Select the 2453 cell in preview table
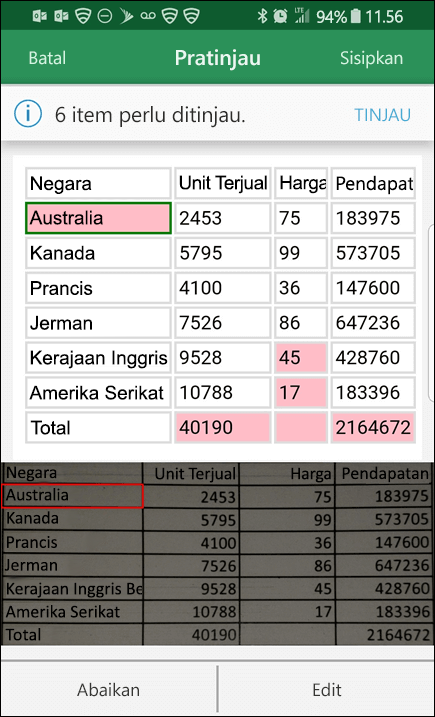The height and width of the screenshot is (717, 435). pos(223,218)
